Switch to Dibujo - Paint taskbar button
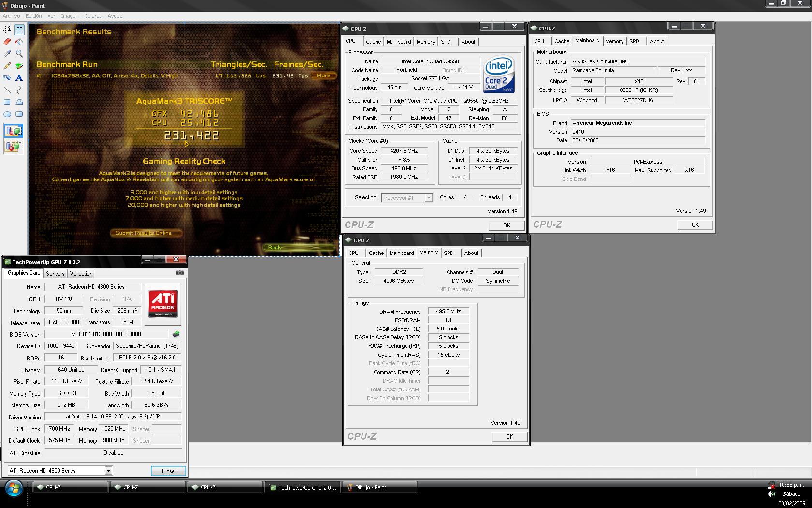This screenshot has height=508, width=812. (x=380, y=488)
